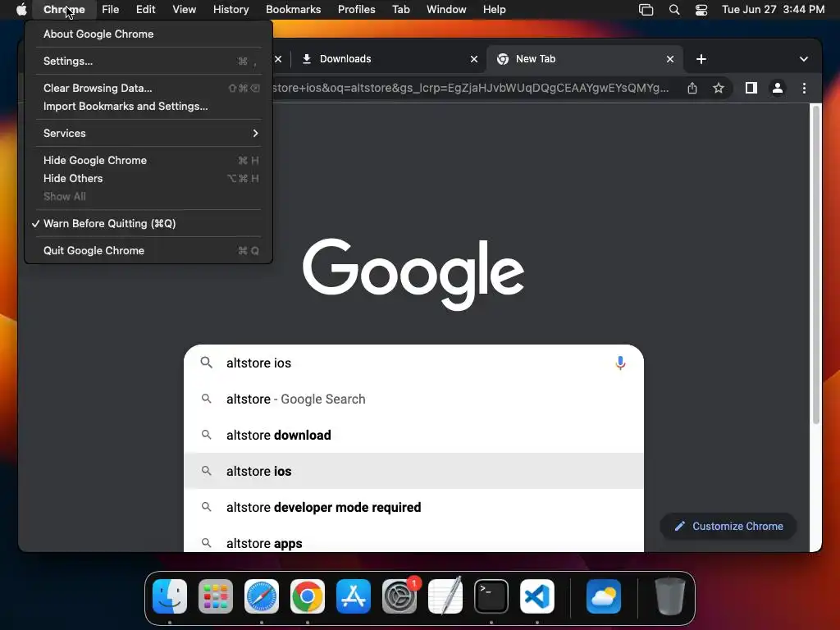Choose Clear Browsing Data... menu item
The width and height of the screenshot is (840, 630).
[x=148, y=88]
